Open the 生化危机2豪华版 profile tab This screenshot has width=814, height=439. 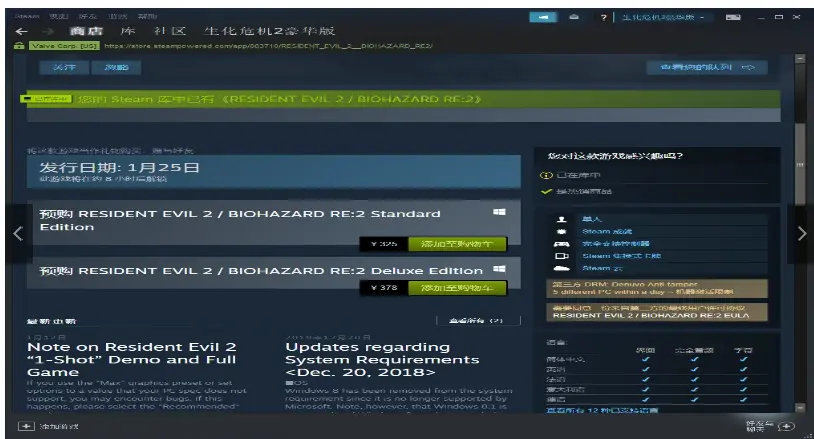pos(269,31)
